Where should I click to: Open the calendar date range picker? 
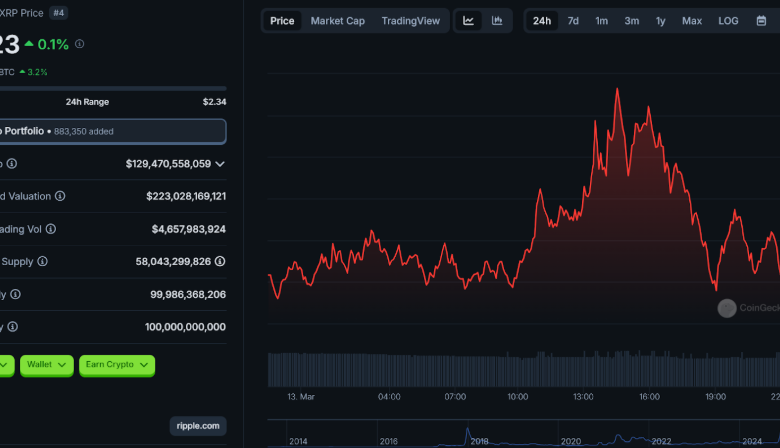[x=761, y=21]
